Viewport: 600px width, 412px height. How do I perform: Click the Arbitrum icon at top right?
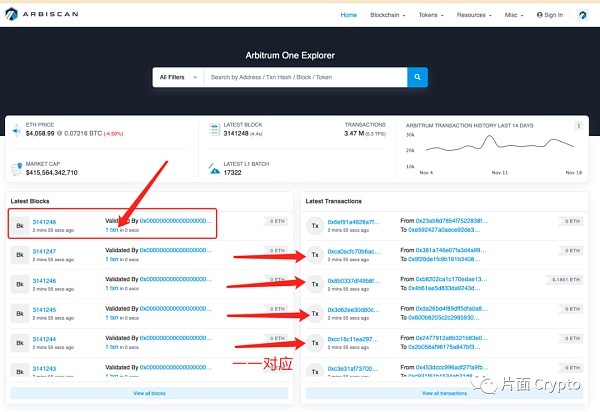[x=582, y=15]
